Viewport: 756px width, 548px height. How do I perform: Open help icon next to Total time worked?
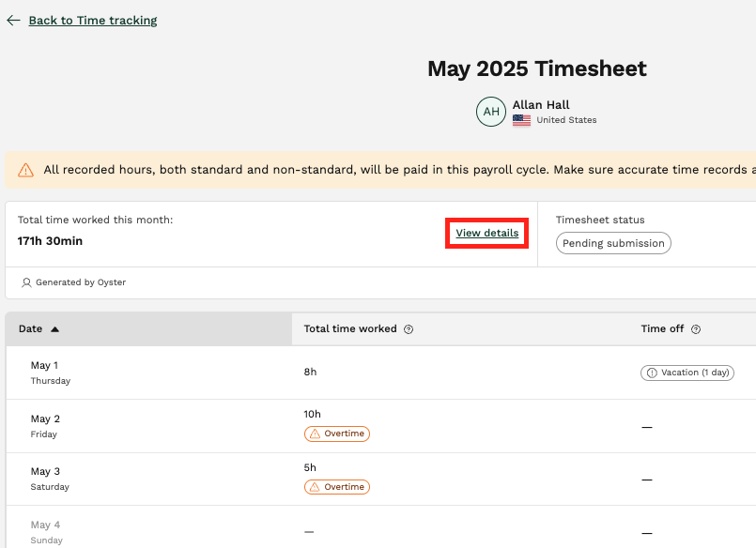coord(409,329)
